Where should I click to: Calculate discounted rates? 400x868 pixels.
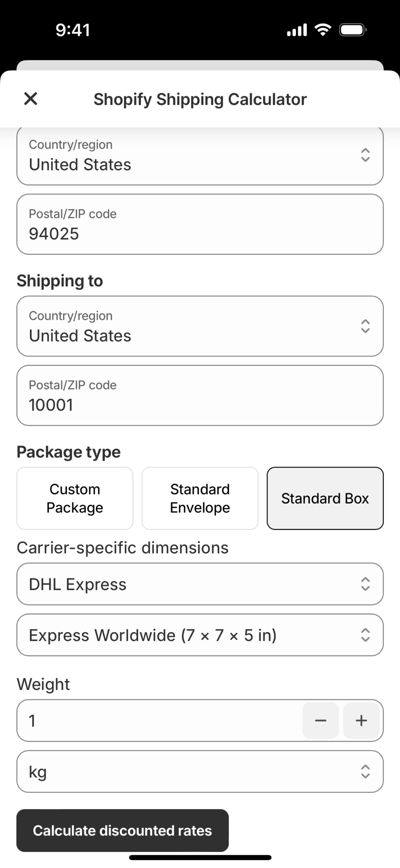point(122,830)
